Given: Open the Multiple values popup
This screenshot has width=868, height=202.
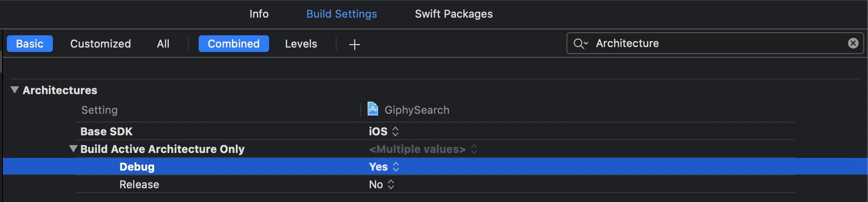Looking at the screenshot, I should (423, 149).
